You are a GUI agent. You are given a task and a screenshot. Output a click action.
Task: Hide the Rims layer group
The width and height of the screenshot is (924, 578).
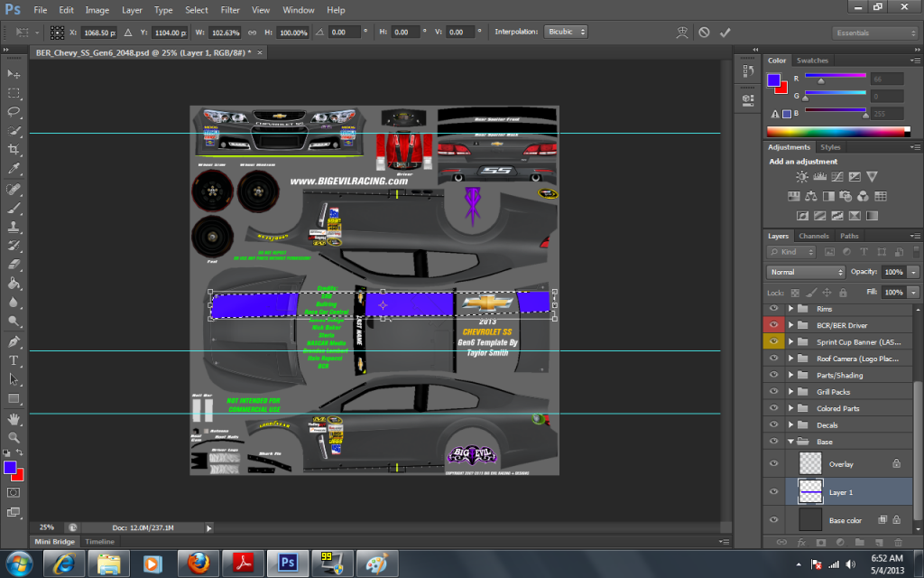[x=773, y=309]
